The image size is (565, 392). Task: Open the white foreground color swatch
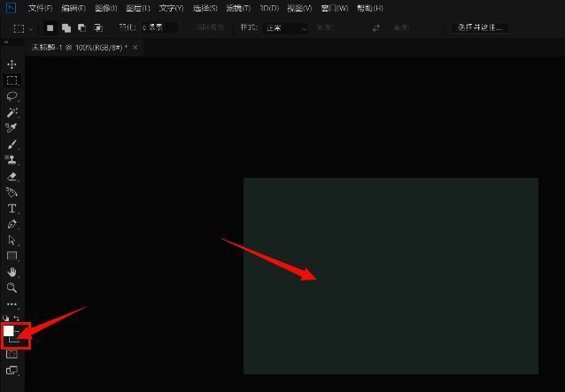click(x=8, y=331)
